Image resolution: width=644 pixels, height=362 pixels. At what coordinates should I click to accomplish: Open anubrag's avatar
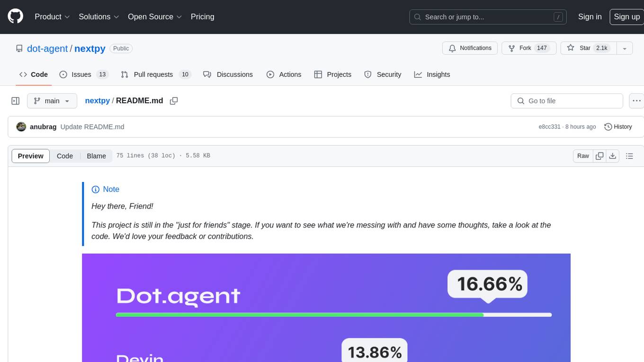[x=21, y=127]
